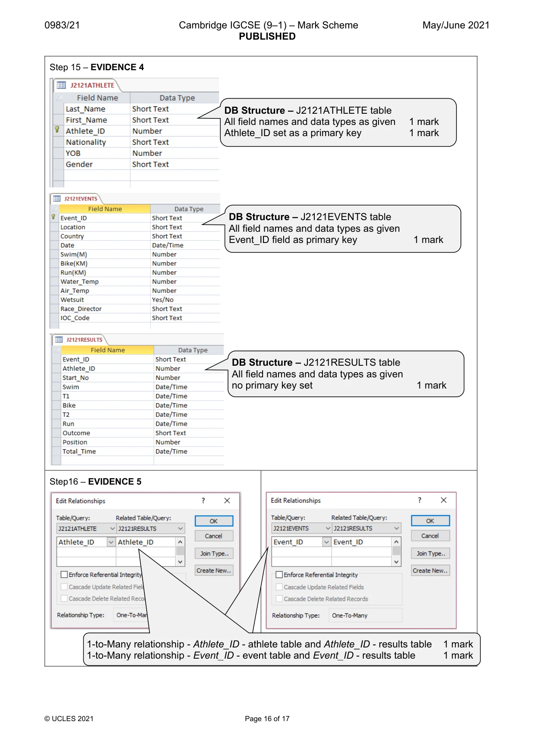Image resolution: width=535 pixels, height=756 pixels.
Task: Click the primary key icon beside Event_ID in J2121EVENTS
Action: coord(53,217)
